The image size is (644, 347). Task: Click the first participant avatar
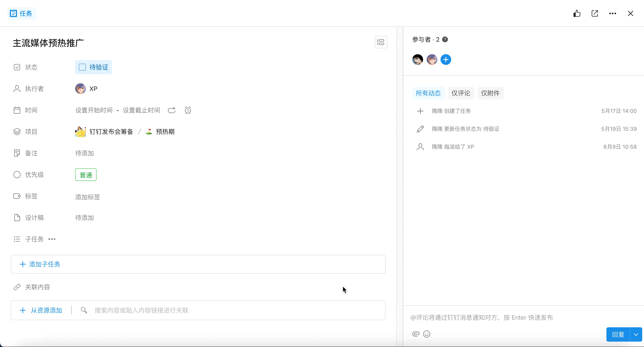[x=417, y=60]
